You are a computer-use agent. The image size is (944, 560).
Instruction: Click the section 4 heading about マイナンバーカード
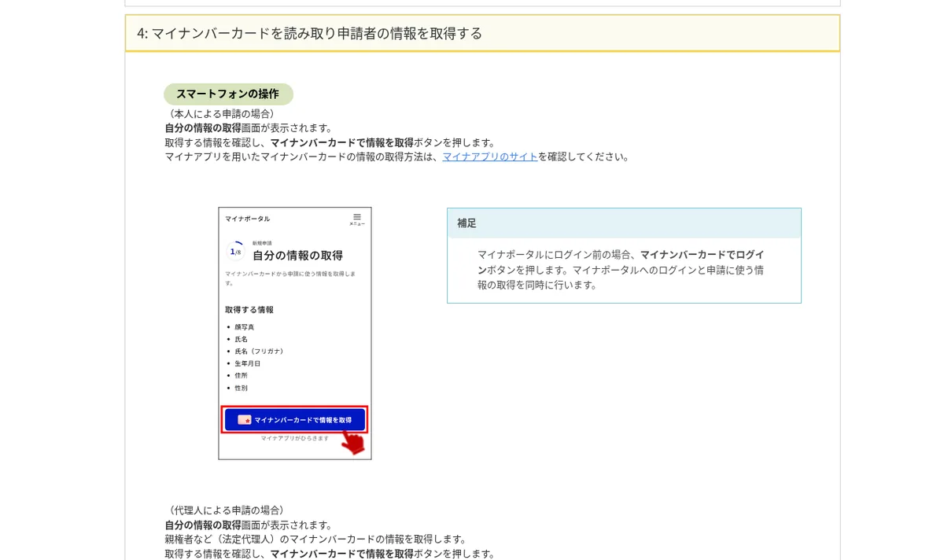482,33
